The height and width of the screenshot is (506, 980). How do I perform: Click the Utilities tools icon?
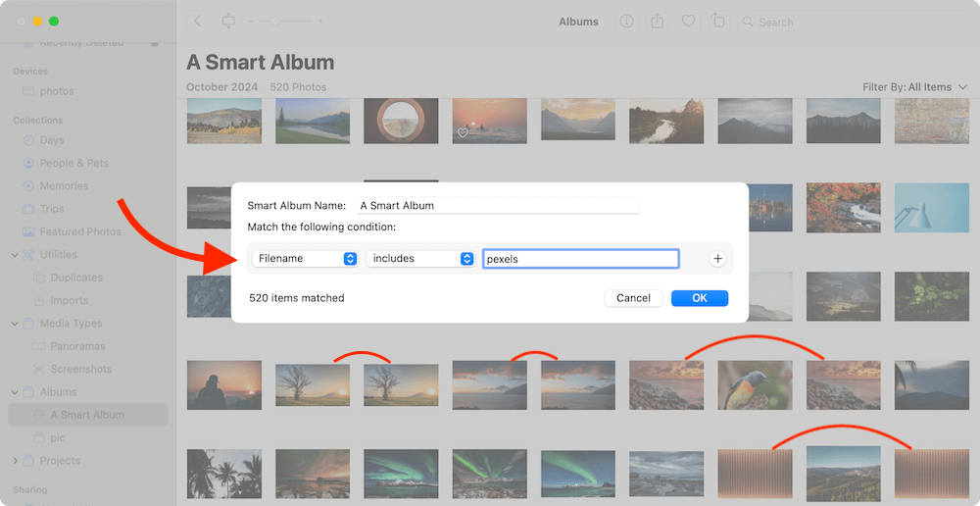tap(28, 255)
